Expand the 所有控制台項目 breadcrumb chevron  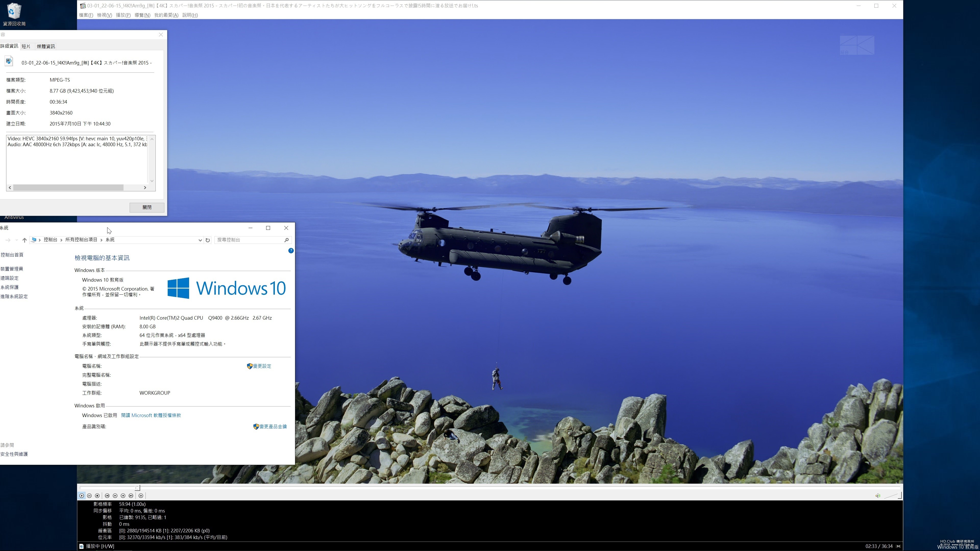tap(102, 240)
